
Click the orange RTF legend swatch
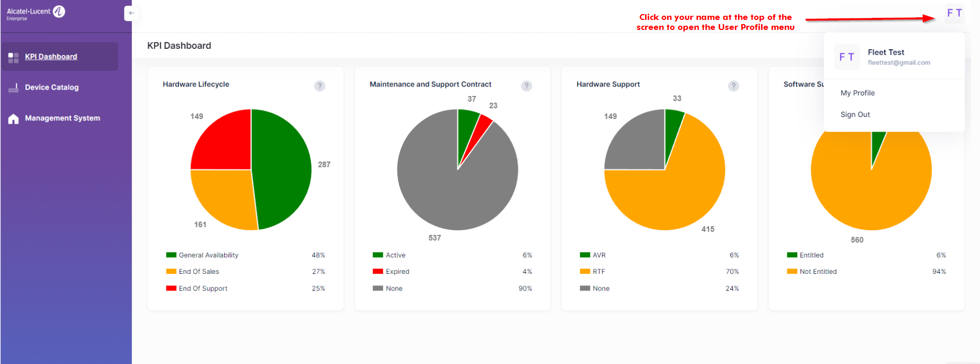pos(585,272)
